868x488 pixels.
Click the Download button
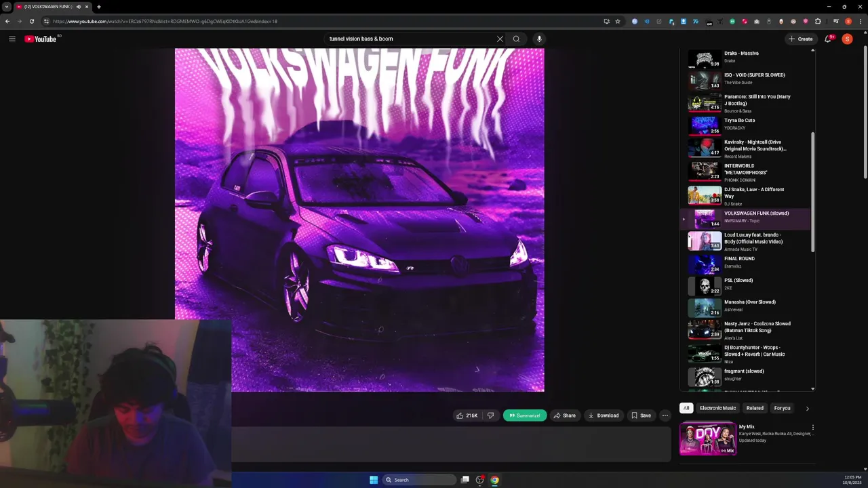[604, 415]
